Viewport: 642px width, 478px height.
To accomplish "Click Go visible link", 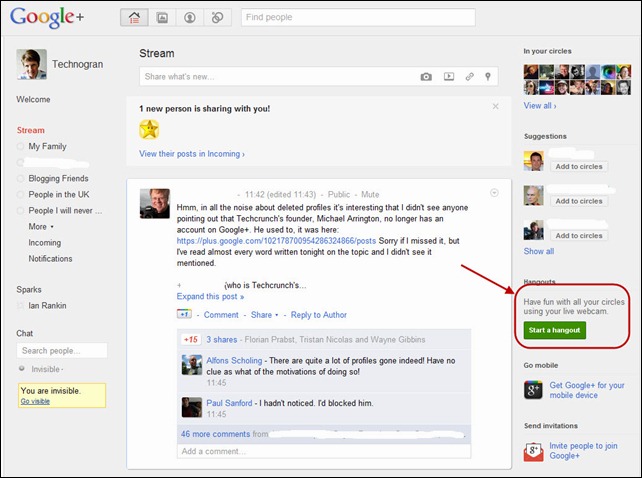I will pos(35,401).
